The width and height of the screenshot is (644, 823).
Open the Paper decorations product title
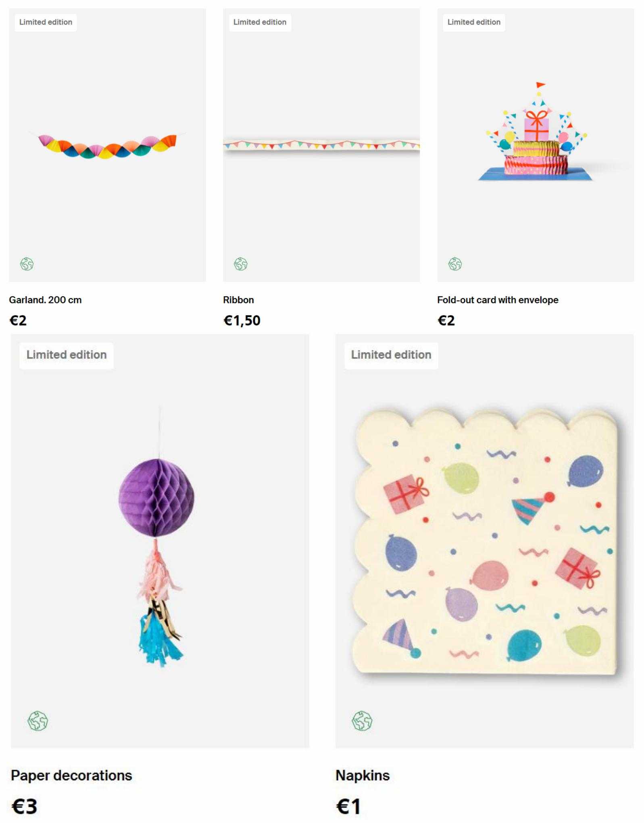coord(71,775)
